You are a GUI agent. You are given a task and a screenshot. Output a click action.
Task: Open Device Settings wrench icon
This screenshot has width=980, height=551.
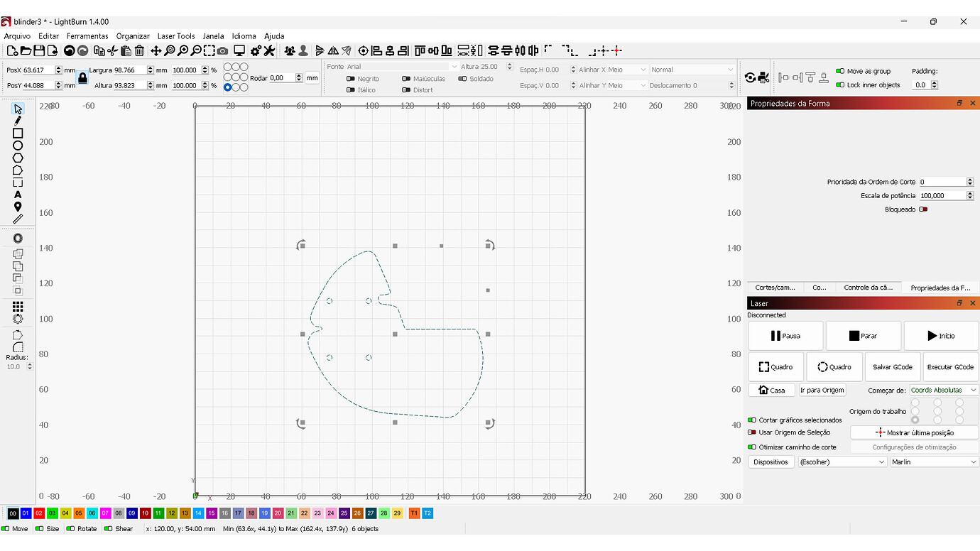point(269,50)
